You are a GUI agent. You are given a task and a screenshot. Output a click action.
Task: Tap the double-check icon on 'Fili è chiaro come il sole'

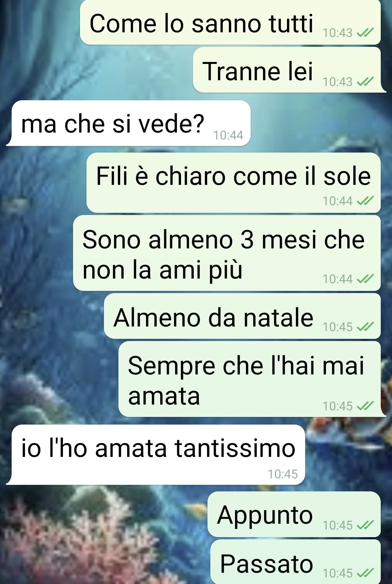[x=365, y=201]
